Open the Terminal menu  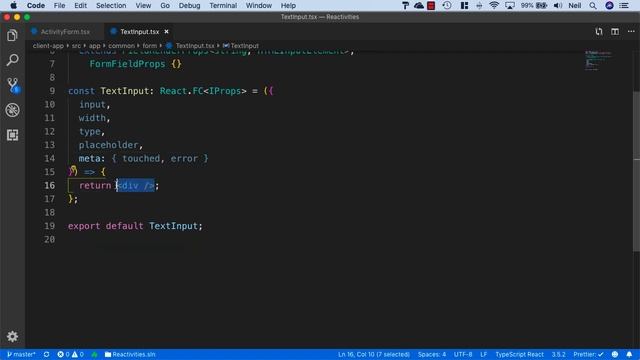[223, 5]
